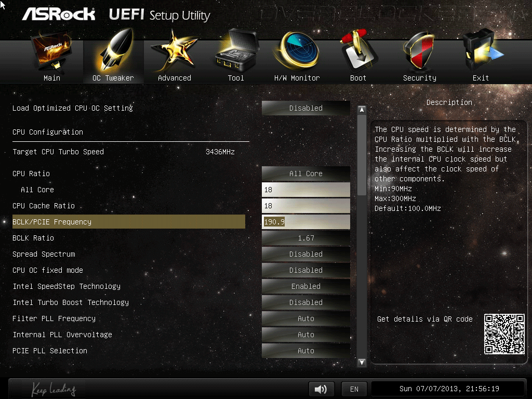Open Internal PLL Overvoltage Auto dropdown
This screenshot has width=532, height=399.
tap(305, 335)
